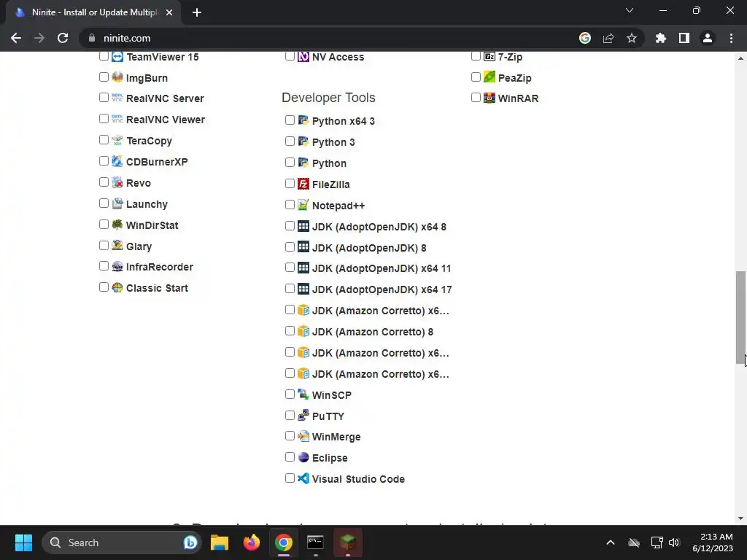Open Chrome three-dot menu

[x=731, y=38]
